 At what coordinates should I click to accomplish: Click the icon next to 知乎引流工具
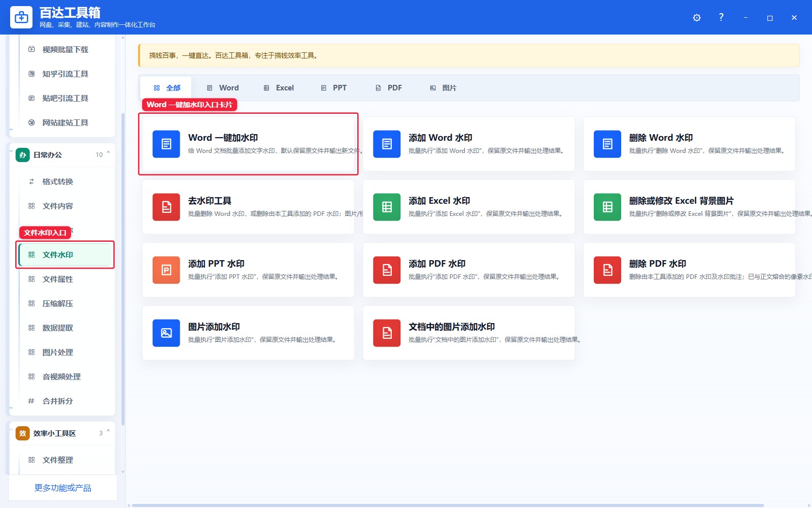31,74
